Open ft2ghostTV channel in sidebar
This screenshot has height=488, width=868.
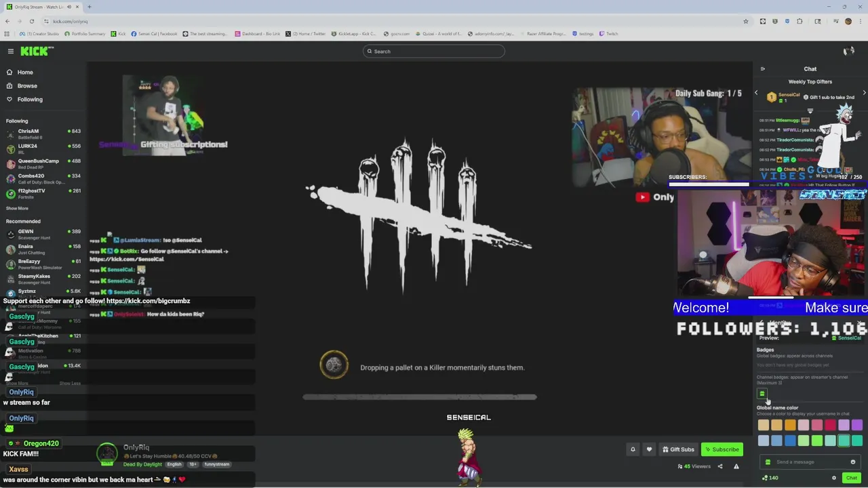click(42, 193)
